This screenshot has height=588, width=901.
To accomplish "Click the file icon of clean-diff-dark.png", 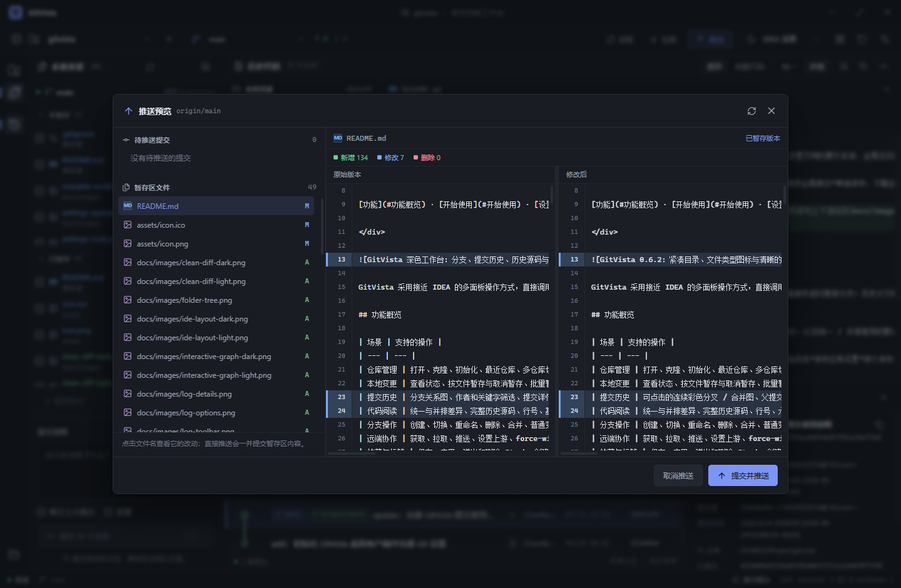I will pos(128,262).
